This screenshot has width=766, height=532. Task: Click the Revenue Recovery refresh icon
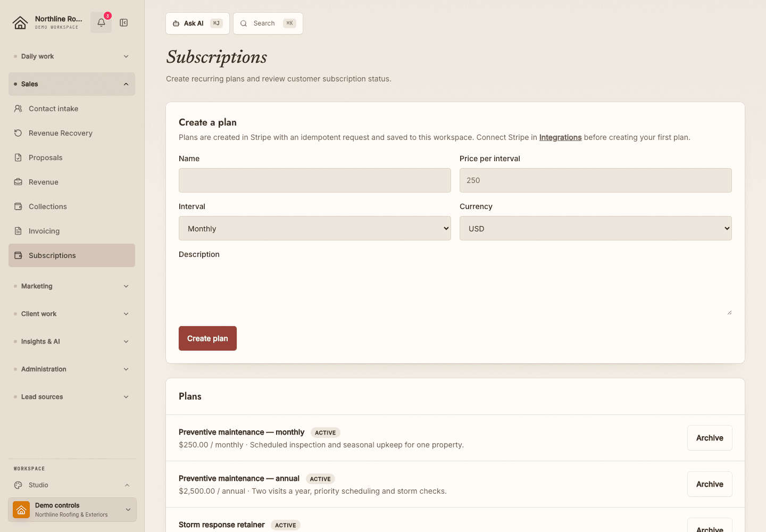point(18,133)
